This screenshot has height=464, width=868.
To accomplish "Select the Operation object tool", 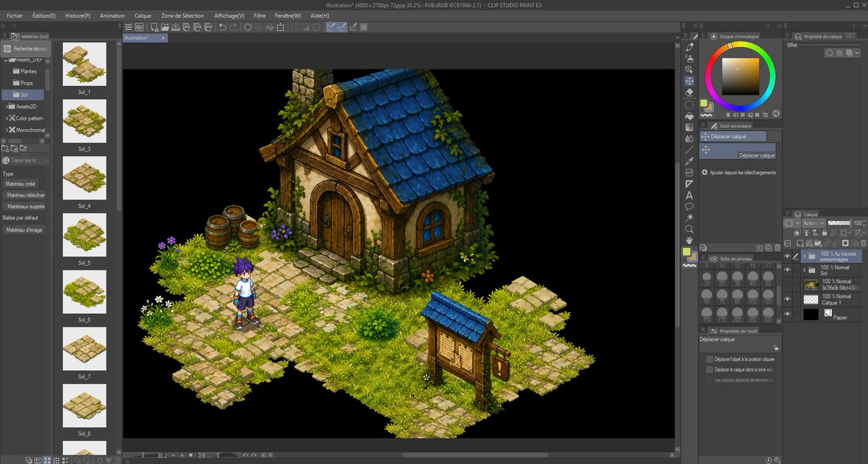I will [689, 69].
